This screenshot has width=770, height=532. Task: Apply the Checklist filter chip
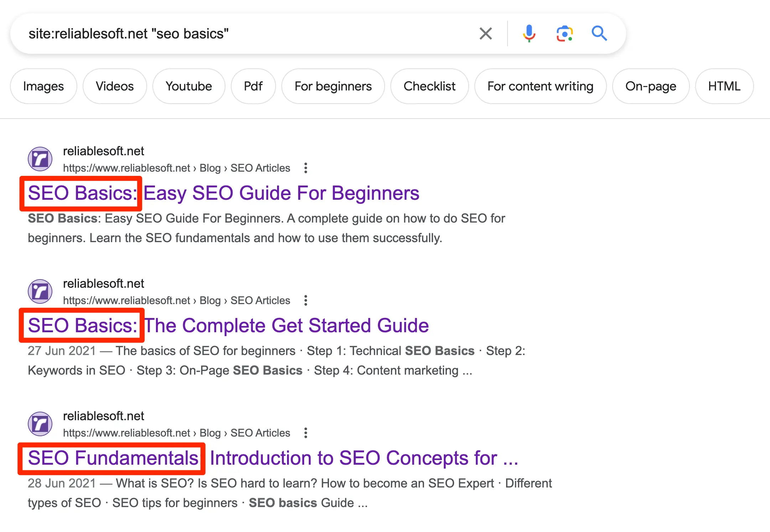coord(430,87)
